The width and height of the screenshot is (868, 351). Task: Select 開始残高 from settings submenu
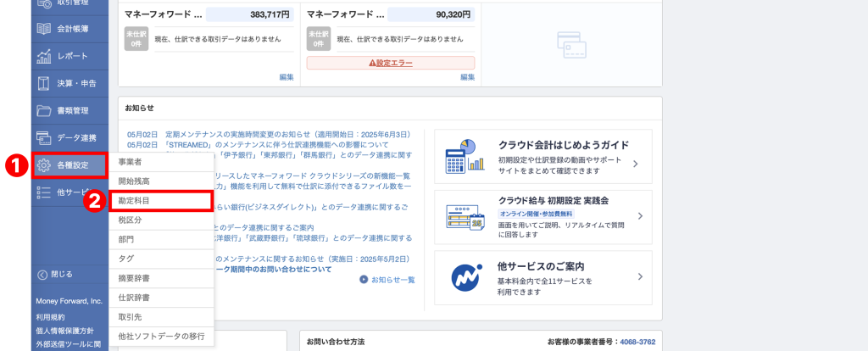point(161,181)
